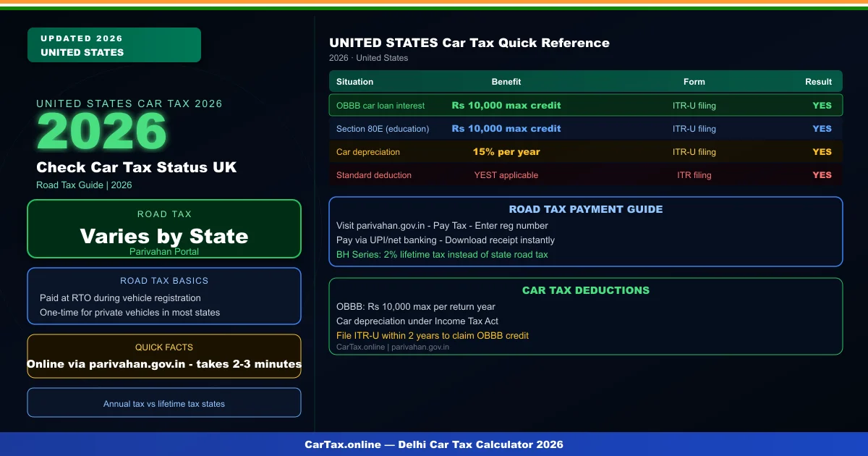Click the UPDATED 2026 UNITED STATES badge

coord(114,45)
